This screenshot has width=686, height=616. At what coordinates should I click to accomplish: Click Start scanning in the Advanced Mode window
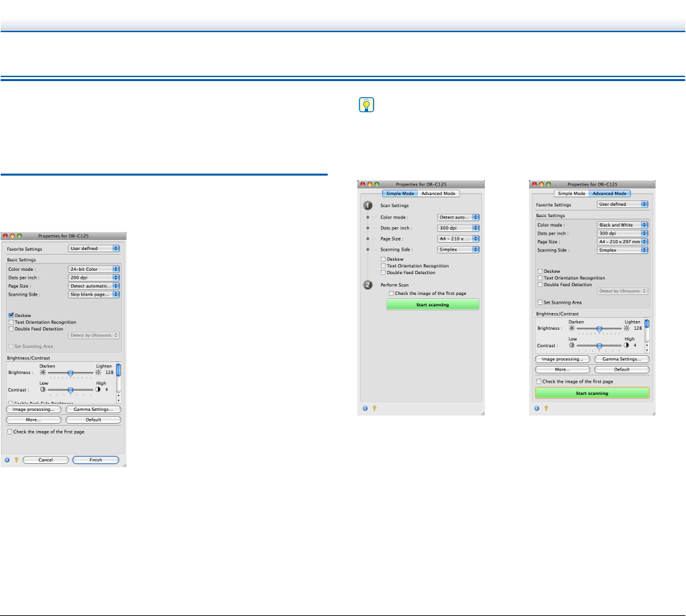(x=592, y=393)
